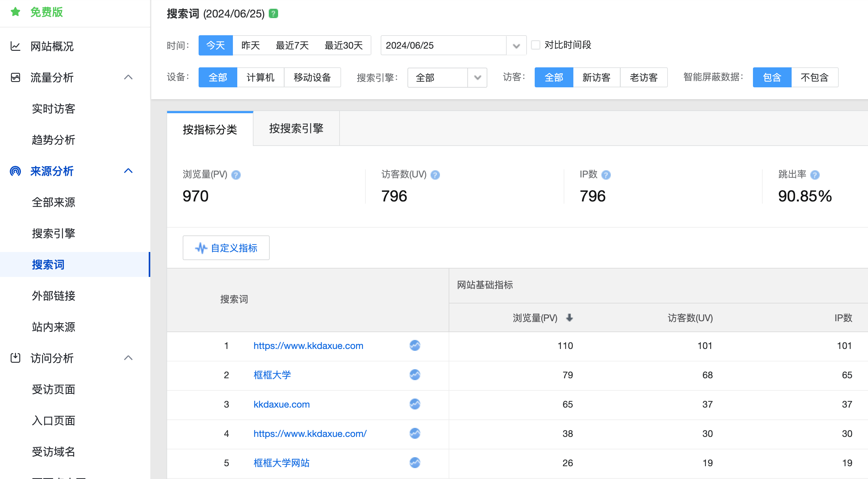The image size is (868, 479).
Task: Click the help icon next to 跳出率
Action: point(815,175)
